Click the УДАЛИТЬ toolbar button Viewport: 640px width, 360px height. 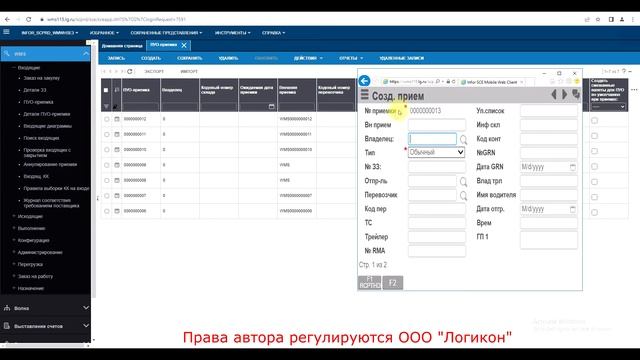(x=228, y=58)
